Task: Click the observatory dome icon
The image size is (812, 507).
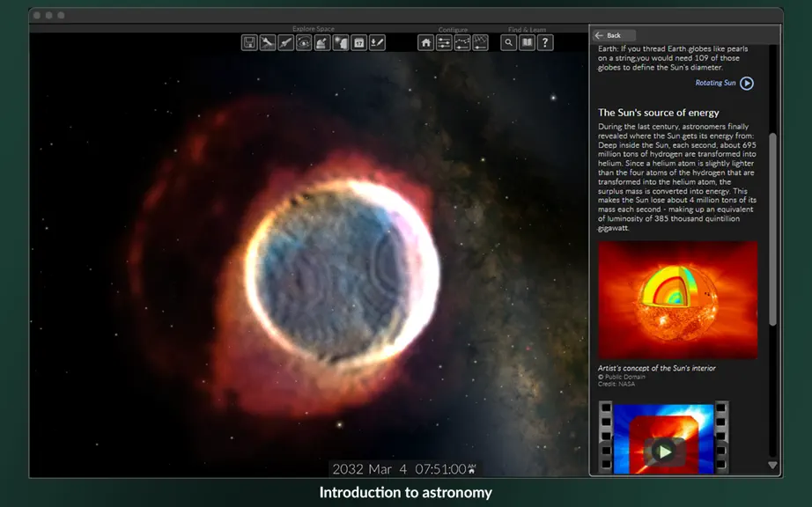Action: [x=322, y=42]
